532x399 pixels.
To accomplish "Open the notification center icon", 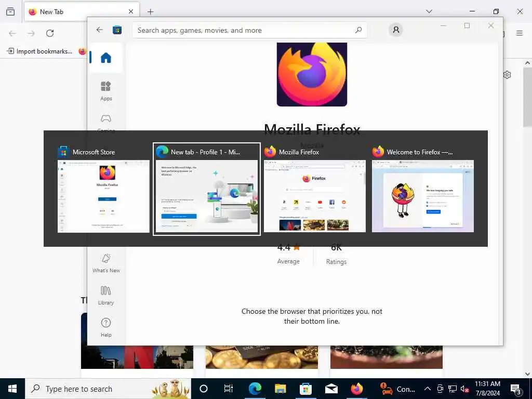I will [515, 389].
